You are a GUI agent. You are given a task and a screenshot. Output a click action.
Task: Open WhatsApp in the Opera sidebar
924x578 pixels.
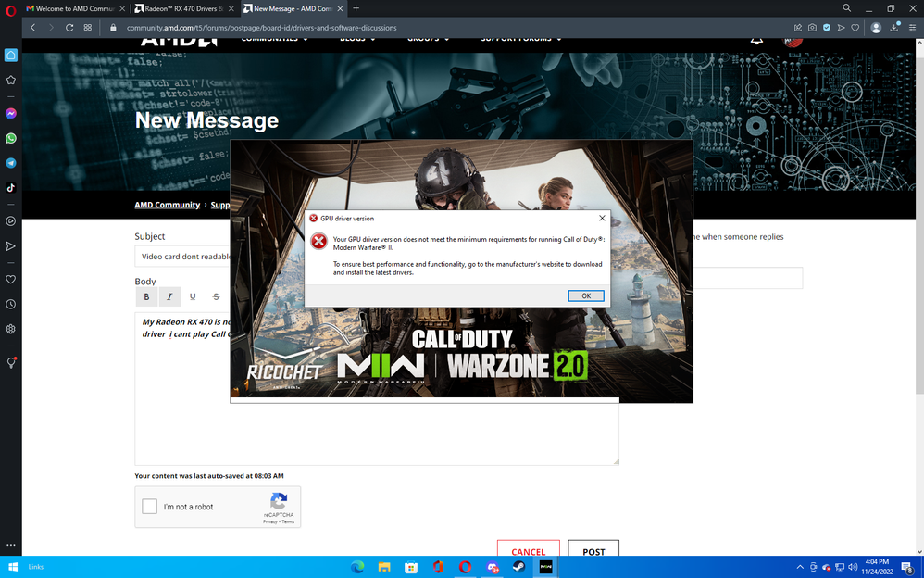10,138
